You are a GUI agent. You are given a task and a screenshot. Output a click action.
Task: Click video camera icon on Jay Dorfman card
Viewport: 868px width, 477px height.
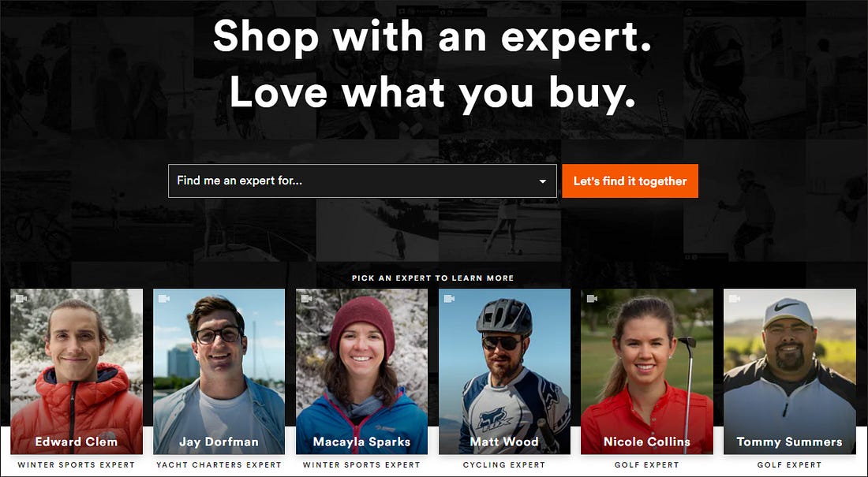[x=164, y=299]
